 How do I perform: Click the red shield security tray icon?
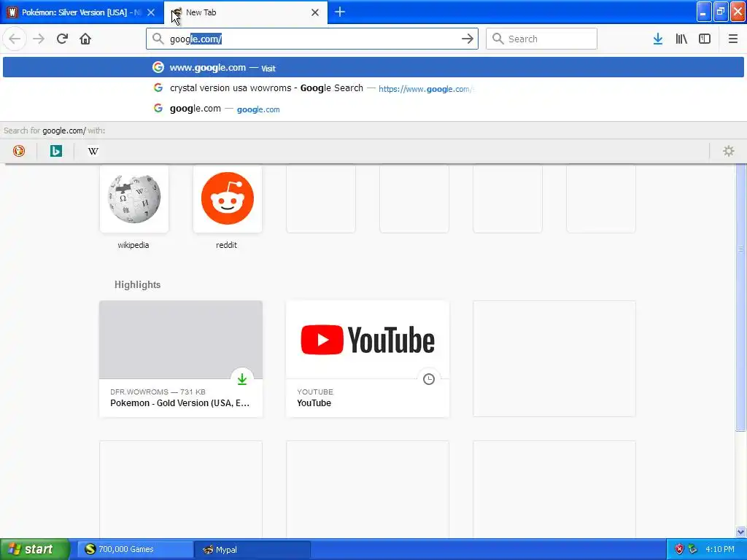(x=679, y=549)
